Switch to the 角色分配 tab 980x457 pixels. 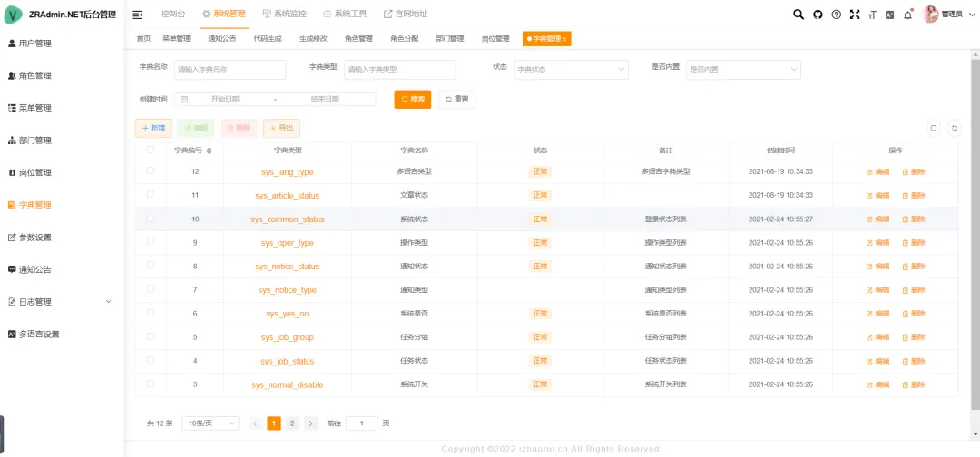[x=405, y=39]
